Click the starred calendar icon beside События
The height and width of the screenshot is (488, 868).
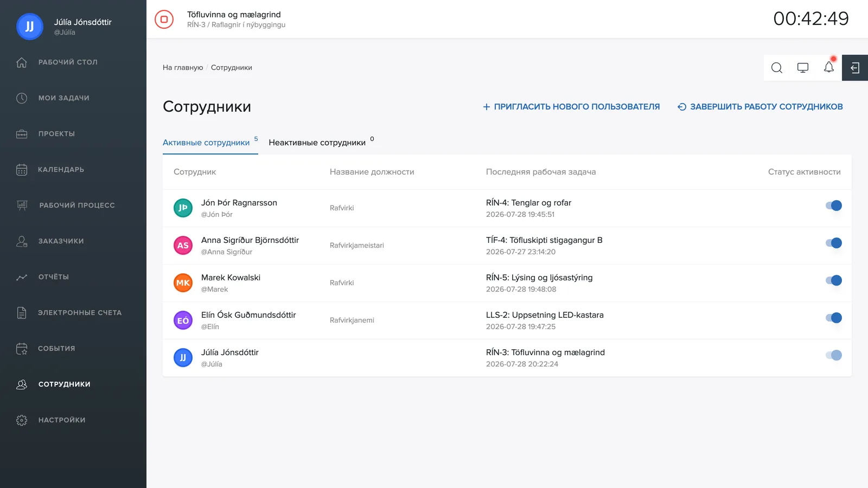tap(22, 349)
